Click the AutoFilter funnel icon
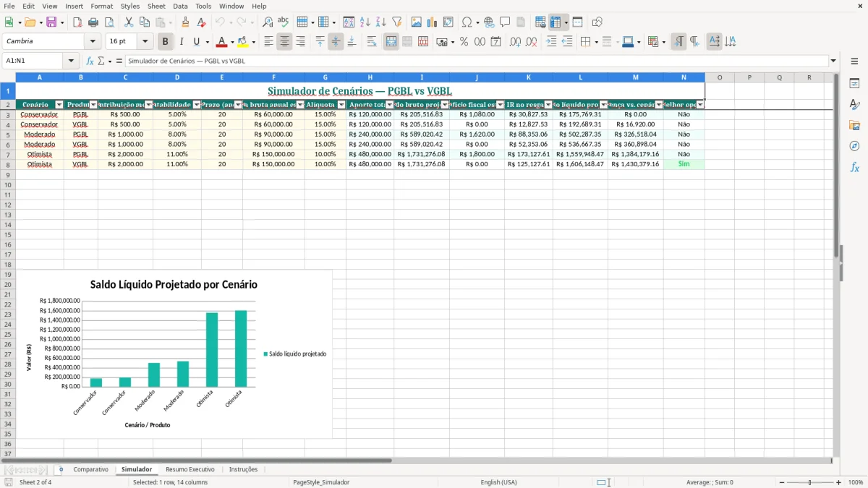This screenshot has width=868, height=488. (397, 22)
